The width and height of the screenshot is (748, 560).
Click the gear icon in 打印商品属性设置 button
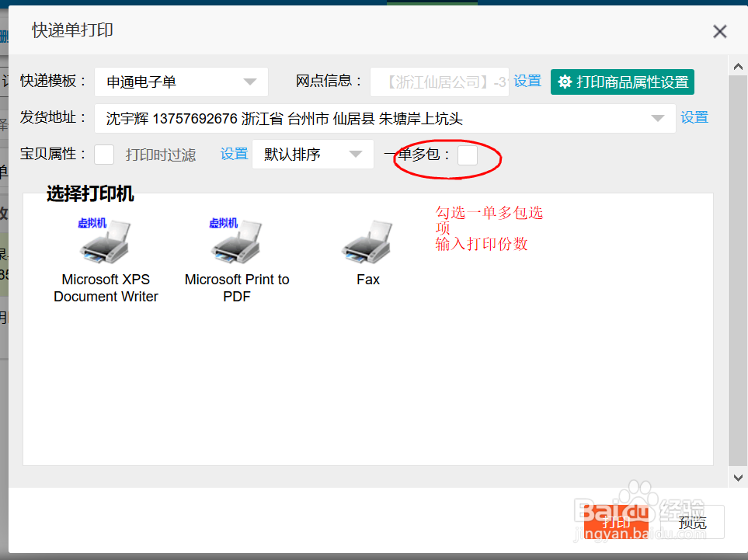click(565, 82)
